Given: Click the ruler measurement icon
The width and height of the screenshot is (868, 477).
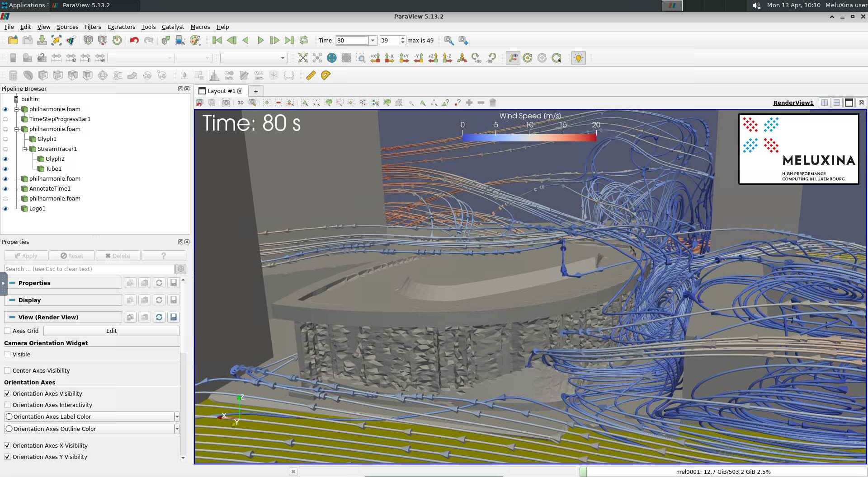Looking at the screenshot, I should coord(311,75).
